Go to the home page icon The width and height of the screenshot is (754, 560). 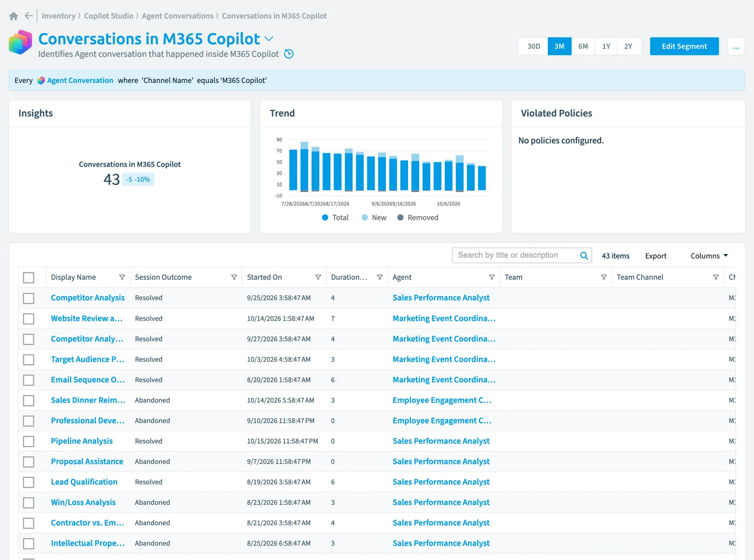14,16
